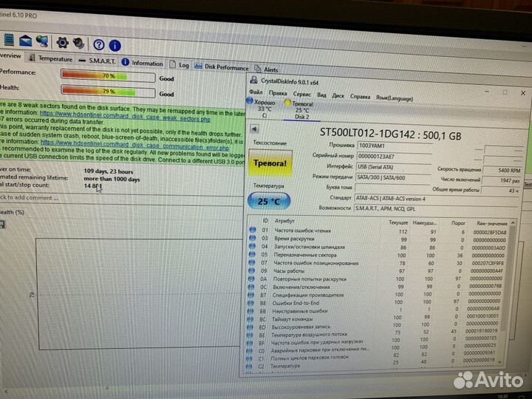Open the Язык(Language) menu in CrystalDiskInfo
This screenshot has height=399, width=532.
[394, 98]
